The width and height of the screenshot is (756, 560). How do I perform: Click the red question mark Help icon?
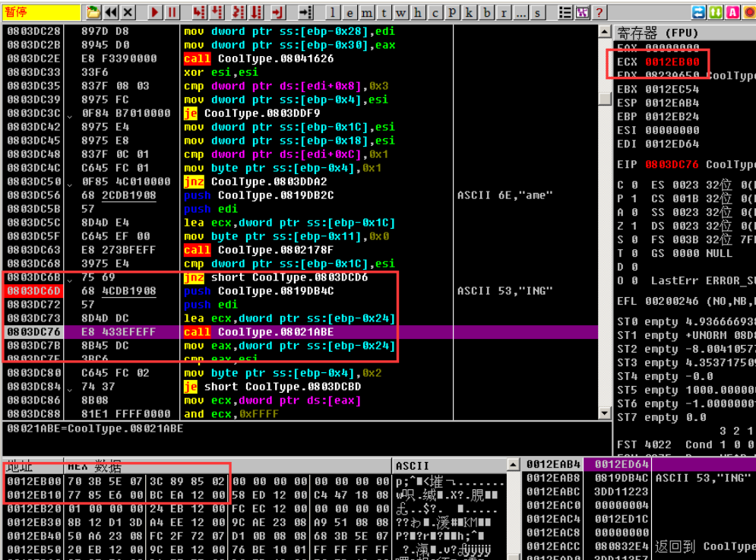point(599,13)
